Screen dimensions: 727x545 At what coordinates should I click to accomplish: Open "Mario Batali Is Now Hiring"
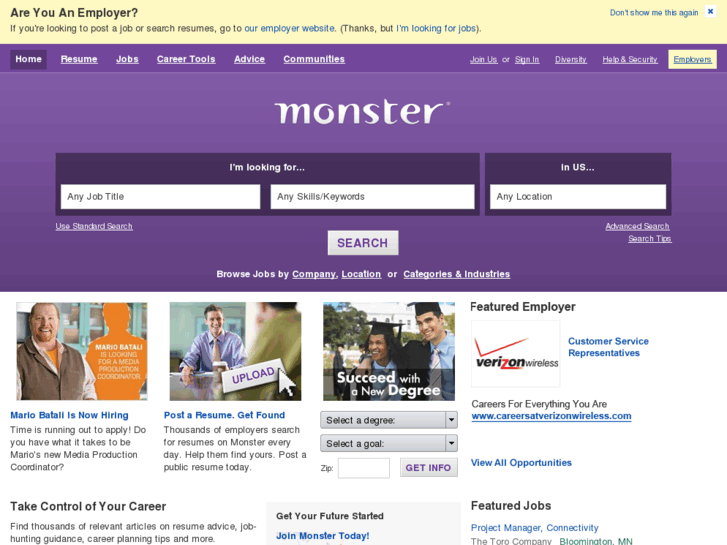[x=70, y=415]
